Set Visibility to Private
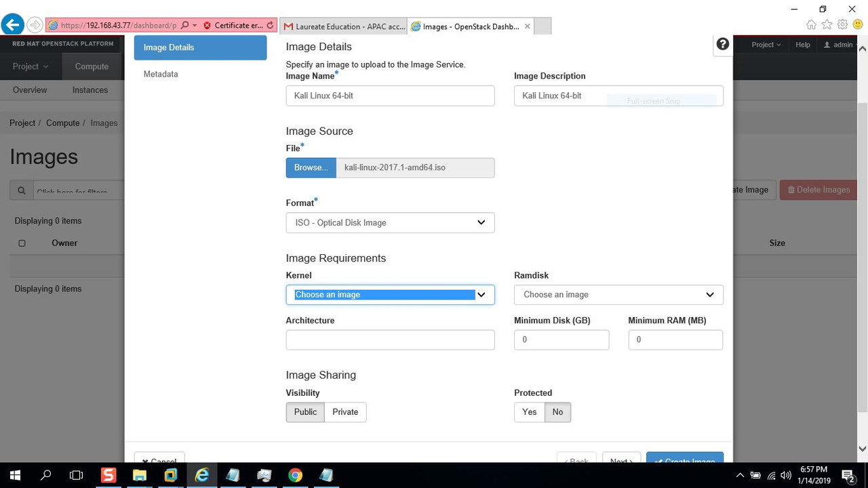 [345, 412]
